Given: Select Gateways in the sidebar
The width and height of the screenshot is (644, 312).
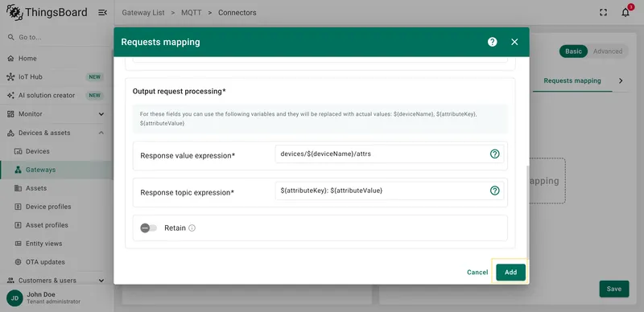Looking at the screenshot, I should tap(56, 170).
